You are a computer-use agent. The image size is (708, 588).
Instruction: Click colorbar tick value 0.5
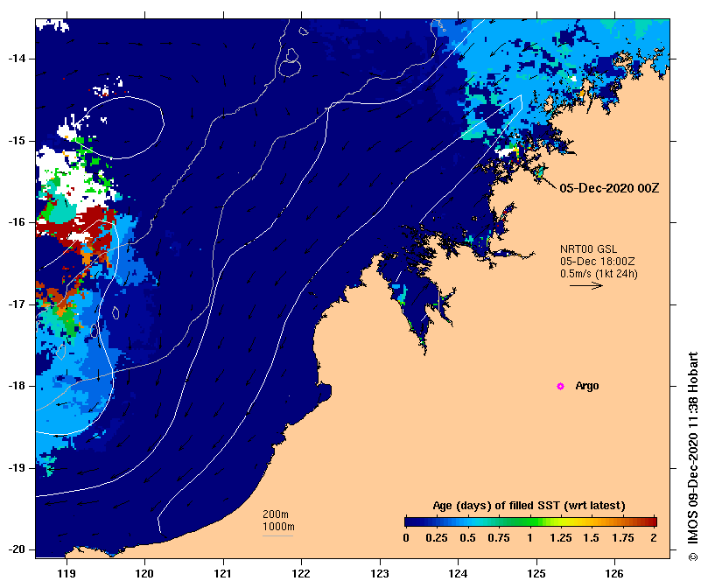pos(467,538)
